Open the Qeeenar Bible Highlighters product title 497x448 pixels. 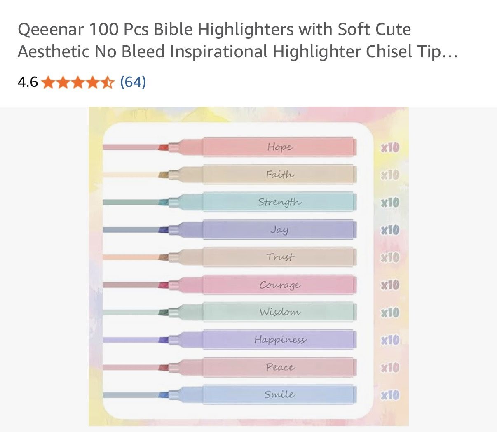click(237, 40)
